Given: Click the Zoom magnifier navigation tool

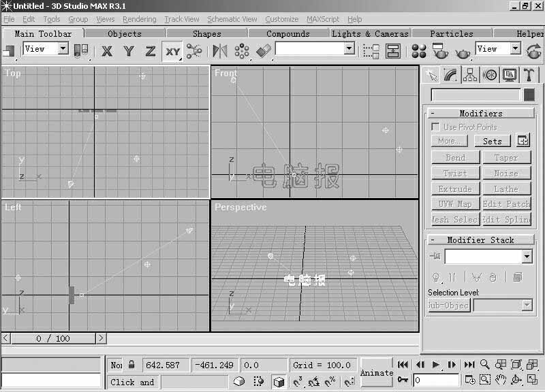Looking at the screenshot, I should (x=485, y=365).
